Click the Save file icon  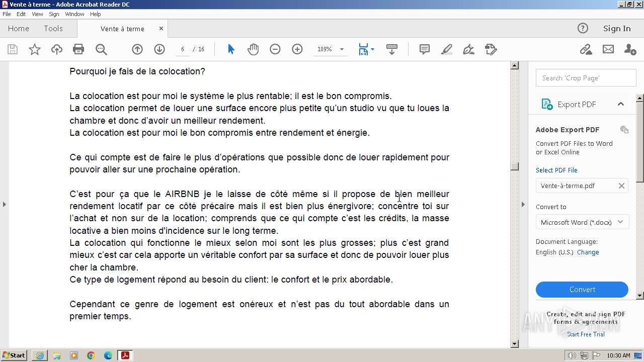coord(13,49)
